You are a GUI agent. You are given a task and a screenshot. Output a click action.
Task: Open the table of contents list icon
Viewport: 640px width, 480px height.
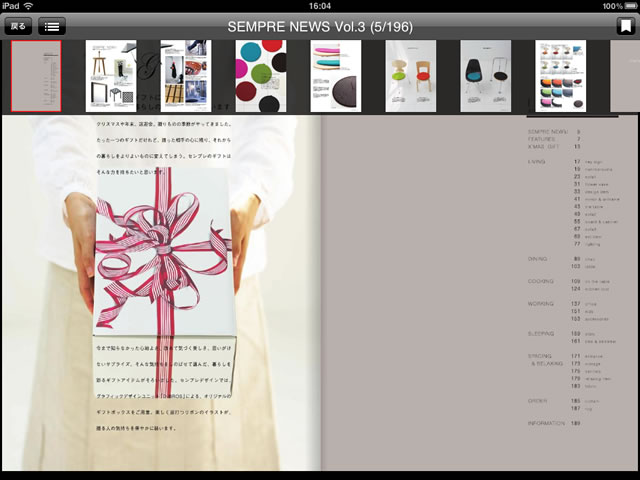coord(52,27)
